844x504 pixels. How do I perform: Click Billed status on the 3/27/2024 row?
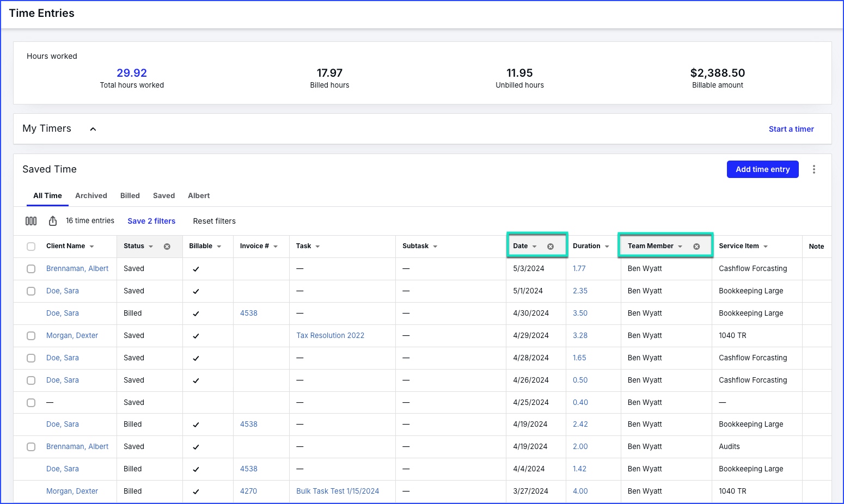[x=132, y=491]
